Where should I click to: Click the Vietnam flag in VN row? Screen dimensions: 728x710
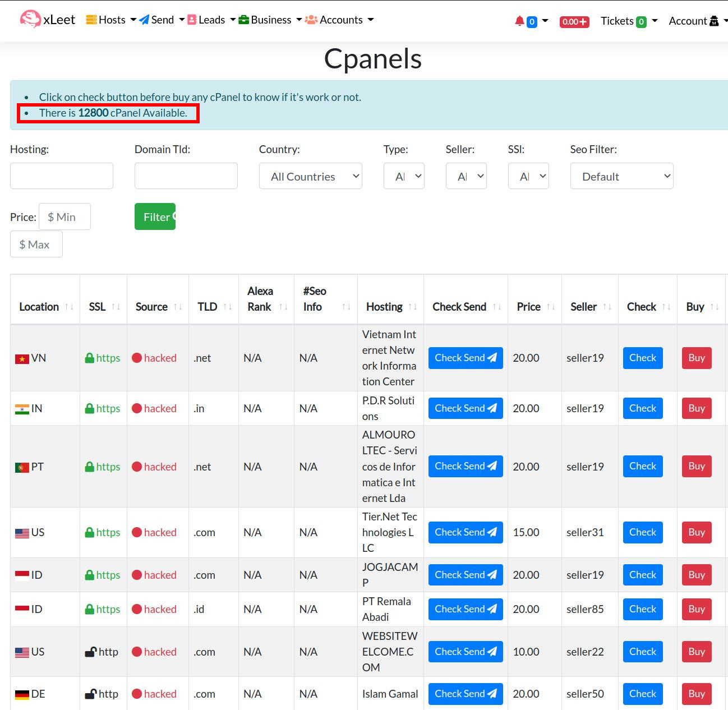[22, 359]
